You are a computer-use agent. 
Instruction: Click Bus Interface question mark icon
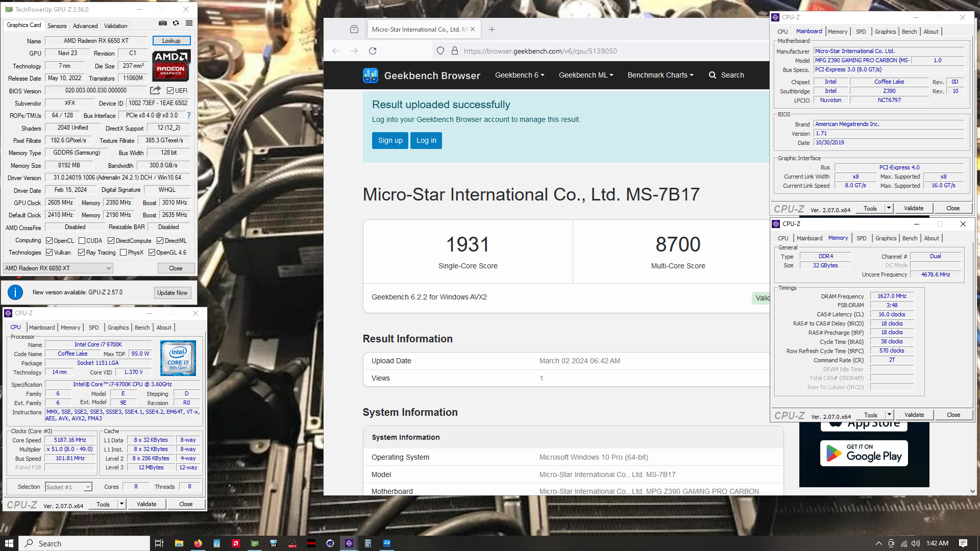tap(189, 115)
